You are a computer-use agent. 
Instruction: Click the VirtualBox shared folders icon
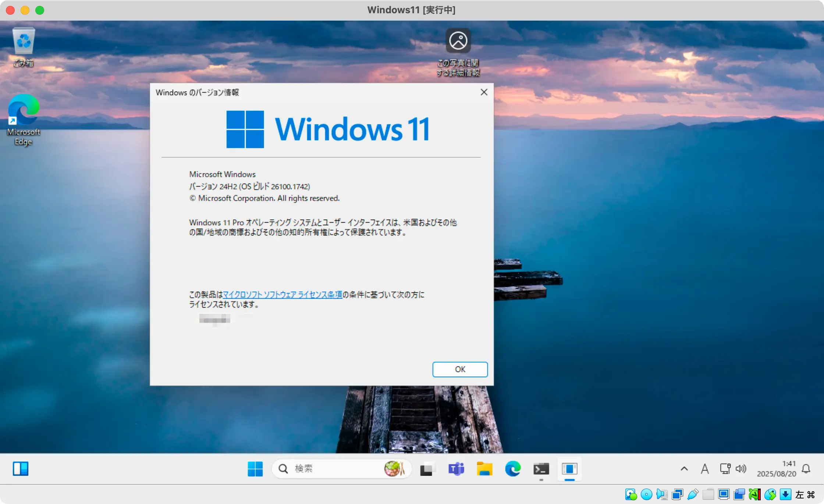tap(708, 494)
